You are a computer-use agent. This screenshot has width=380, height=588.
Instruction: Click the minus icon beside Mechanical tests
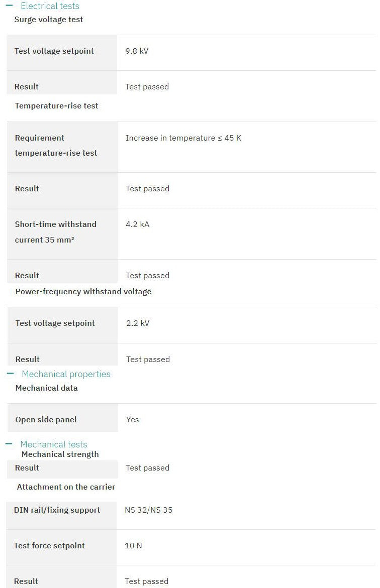tap(9, 444)
